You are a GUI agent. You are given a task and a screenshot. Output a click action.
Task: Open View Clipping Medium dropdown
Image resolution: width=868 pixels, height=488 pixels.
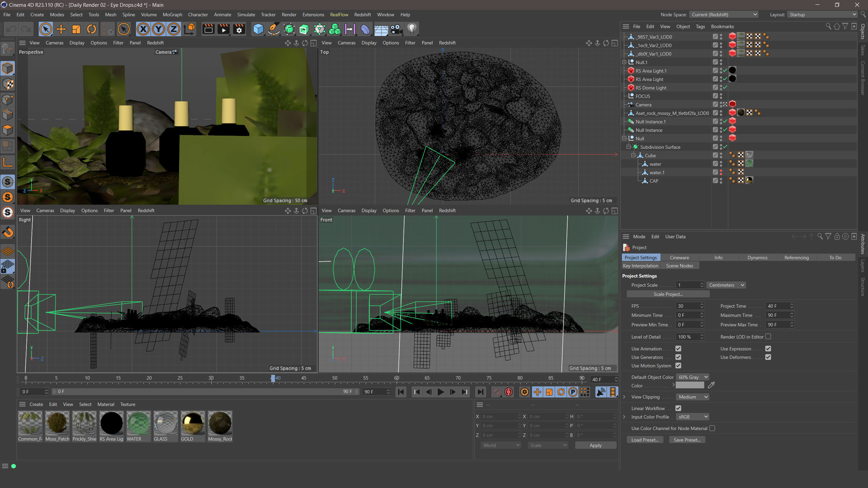(692, 397)
